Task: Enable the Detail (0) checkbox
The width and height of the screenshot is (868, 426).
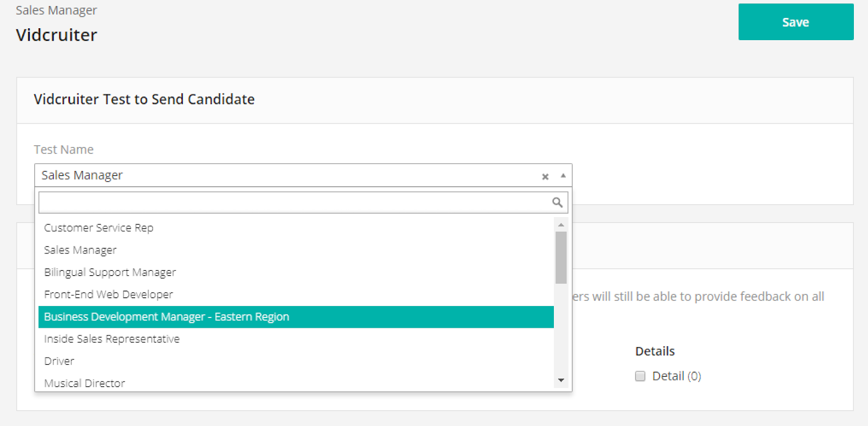Action: (640, 376)
